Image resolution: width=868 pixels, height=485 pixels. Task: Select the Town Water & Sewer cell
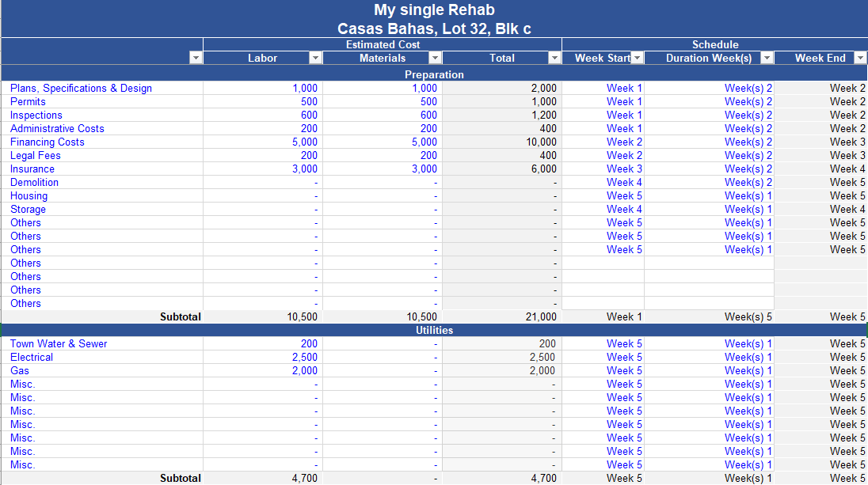coord(59,343)
